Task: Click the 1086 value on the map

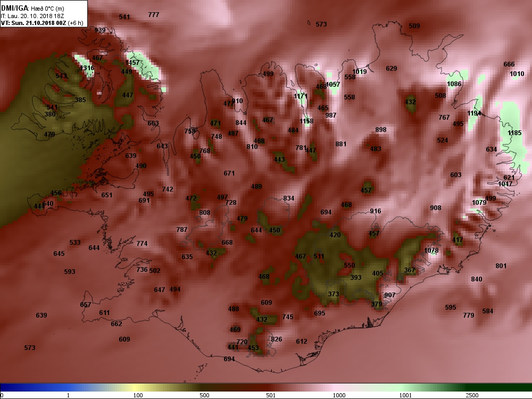Action: pos(454,84)
